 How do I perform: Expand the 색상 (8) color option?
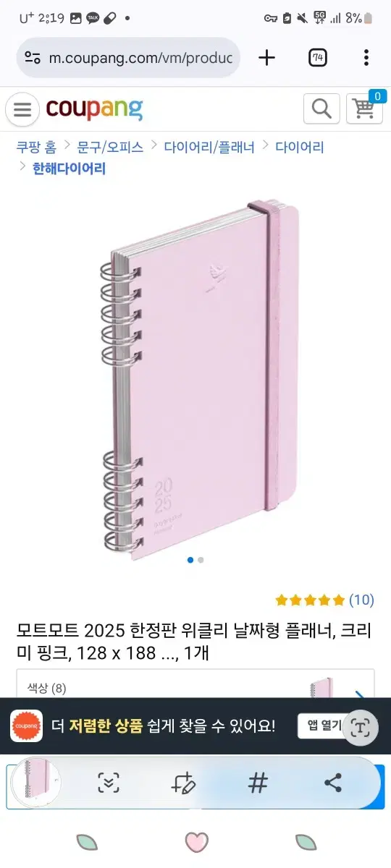click(195, 684)
